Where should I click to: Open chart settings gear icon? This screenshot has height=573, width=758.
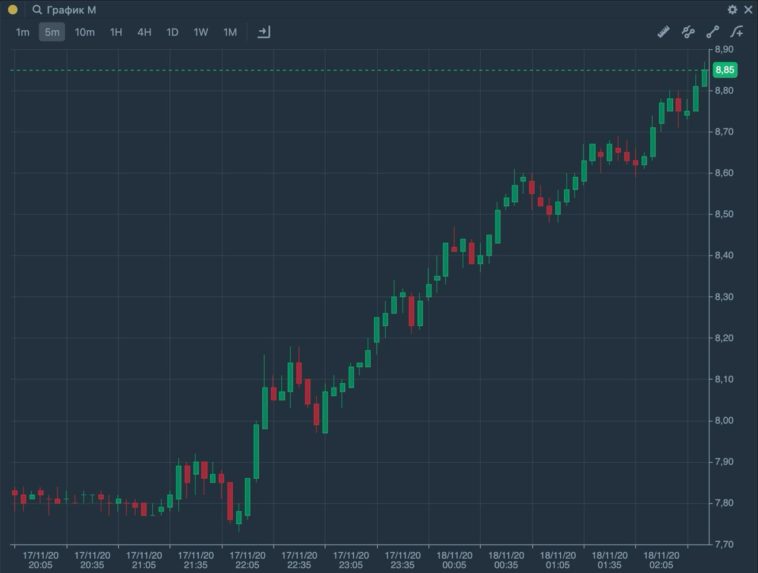click(732, 10)
